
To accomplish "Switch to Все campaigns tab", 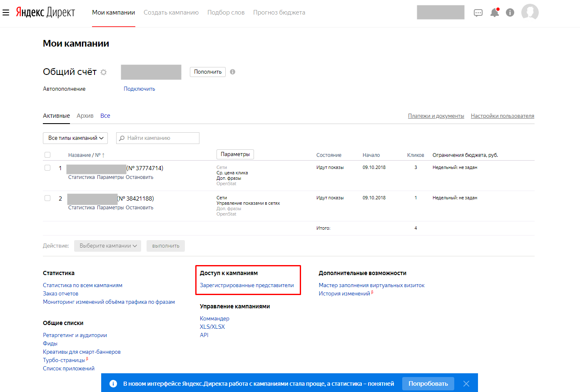I will pyautogui.click(x=105, y=116).
